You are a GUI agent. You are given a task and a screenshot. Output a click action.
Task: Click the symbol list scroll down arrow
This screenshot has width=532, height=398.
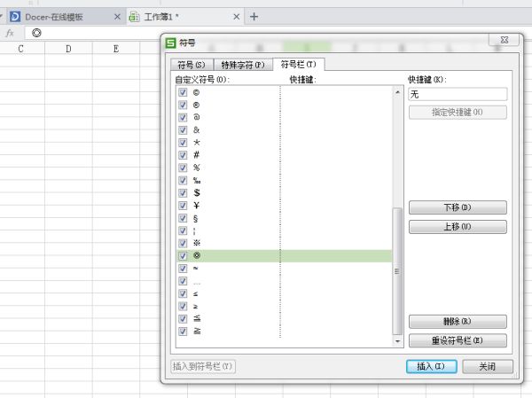397,341
